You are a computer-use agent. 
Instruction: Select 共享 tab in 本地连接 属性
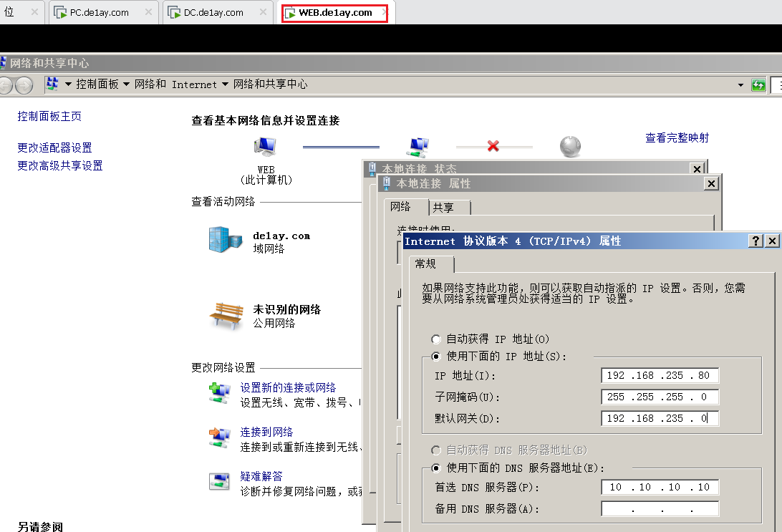(x=449, y=208)
